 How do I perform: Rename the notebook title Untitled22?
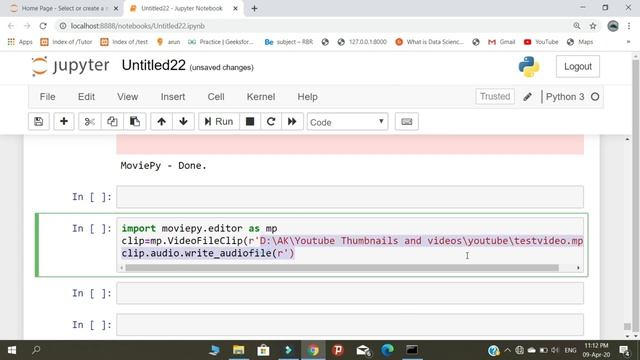point(153,65)
